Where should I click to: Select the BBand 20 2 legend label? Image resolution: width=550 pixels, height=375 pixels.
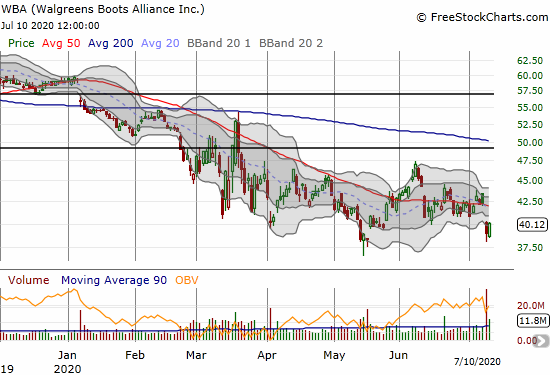[291, 43]
